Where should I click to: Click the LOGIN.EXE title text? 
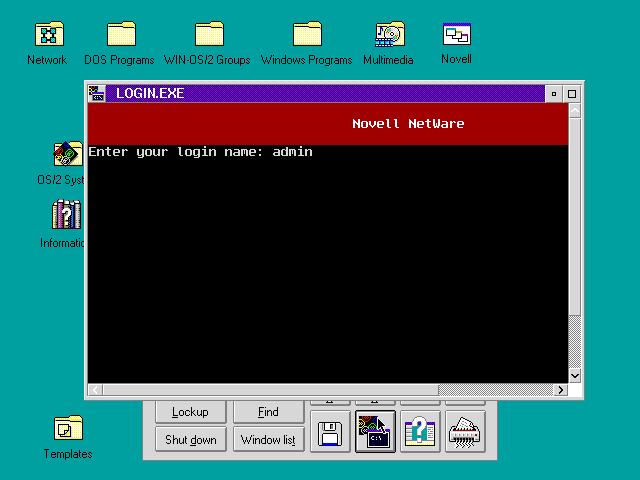click(x=150, y=93)
